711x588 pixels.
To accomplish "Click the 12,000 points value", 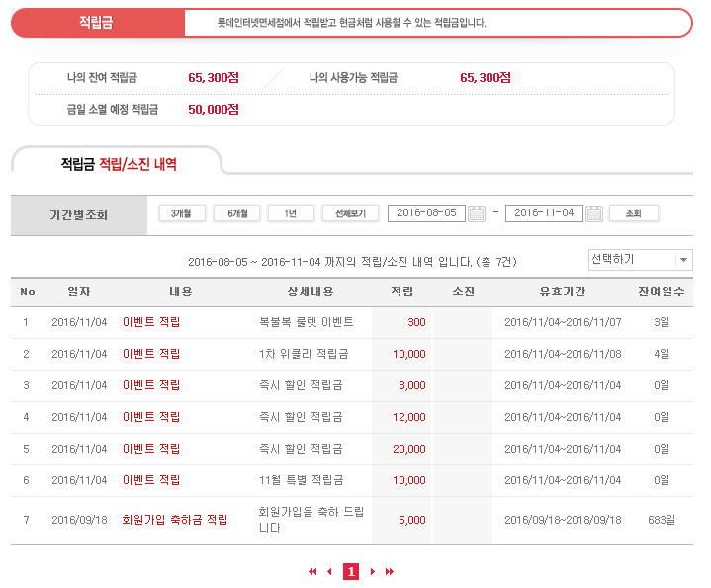I will coord(409,417).
